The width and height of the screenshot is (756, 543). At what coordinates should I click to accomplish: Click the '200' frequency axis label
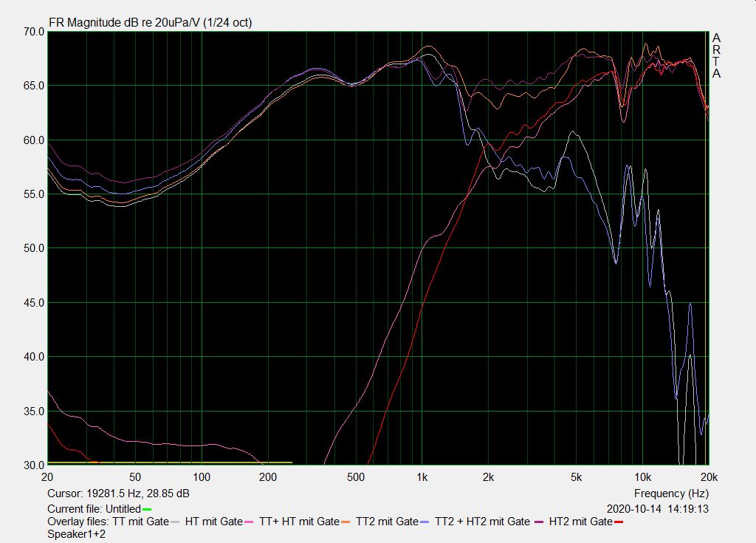(268, 477)
